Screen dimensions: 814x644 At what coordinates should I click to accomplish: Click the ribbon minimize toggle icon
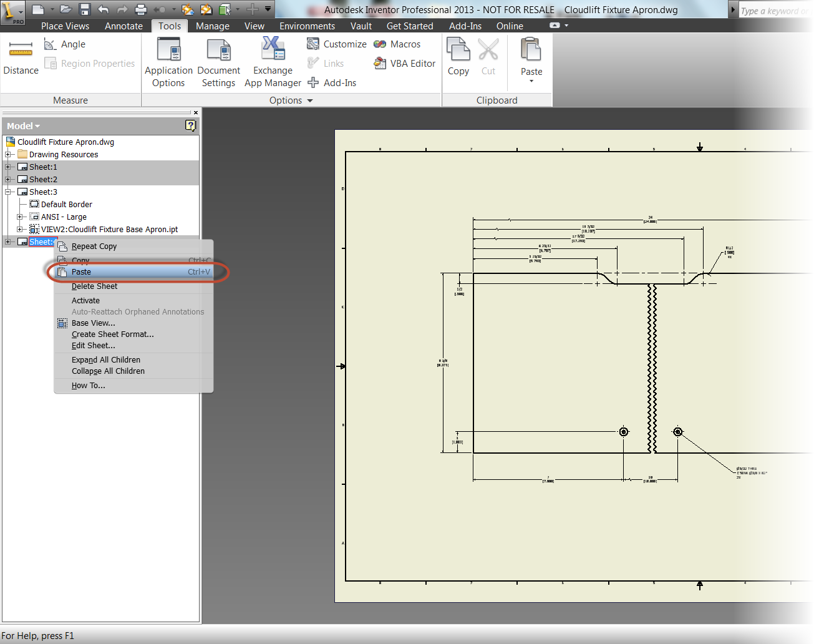click(x=555, y=26)
